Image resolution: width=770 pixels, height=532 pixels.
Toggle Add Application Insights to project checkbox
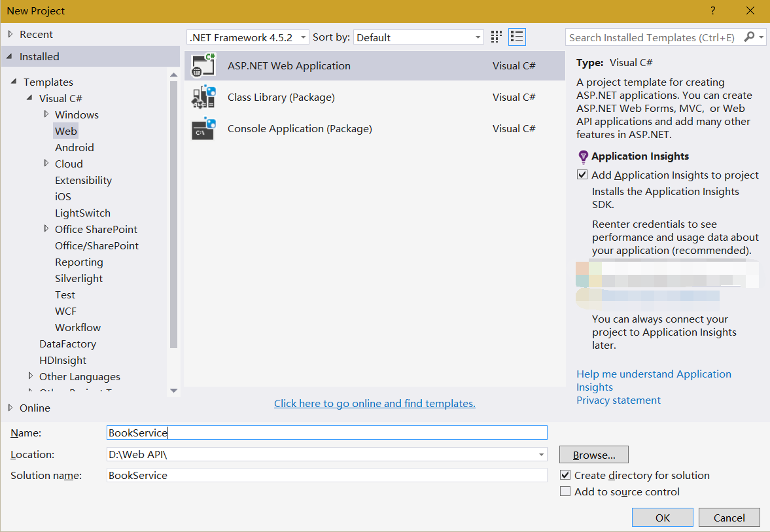click(x=582, y=175)
